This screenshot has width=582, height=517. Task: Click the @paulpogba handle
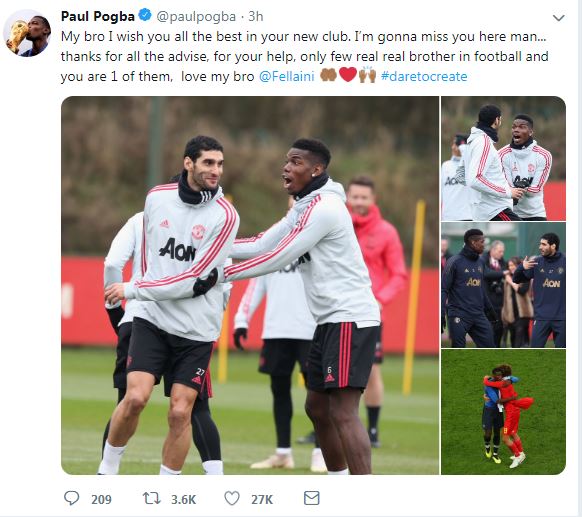coord(196,16)
